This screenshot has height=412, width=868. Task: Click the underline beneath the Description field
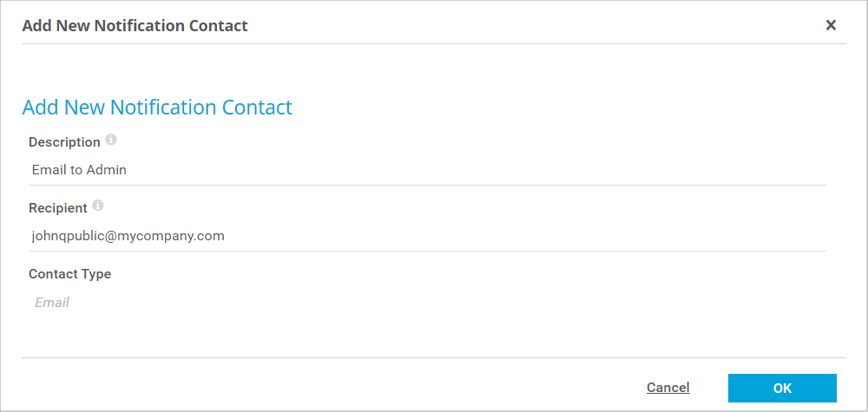pyautogui.click(x=427, y=185)
